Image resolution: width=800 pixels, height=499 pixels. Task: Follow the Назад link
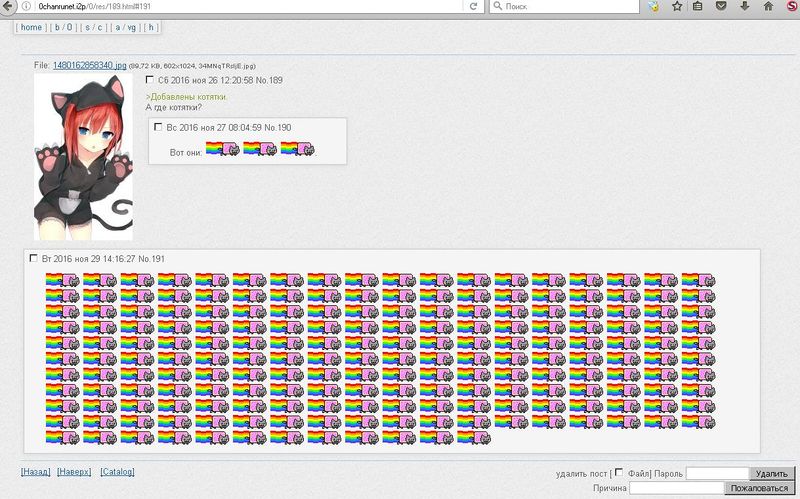point(36,472)
